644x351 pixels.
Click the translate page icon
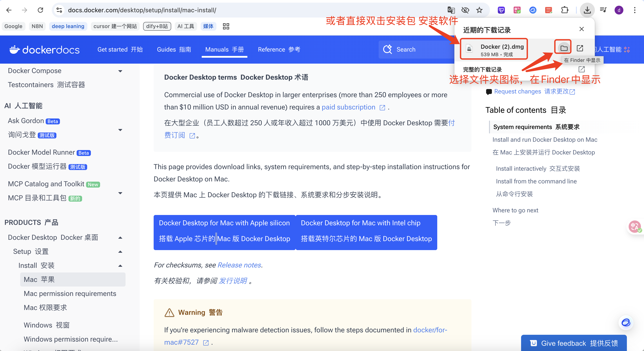point(451,10)
